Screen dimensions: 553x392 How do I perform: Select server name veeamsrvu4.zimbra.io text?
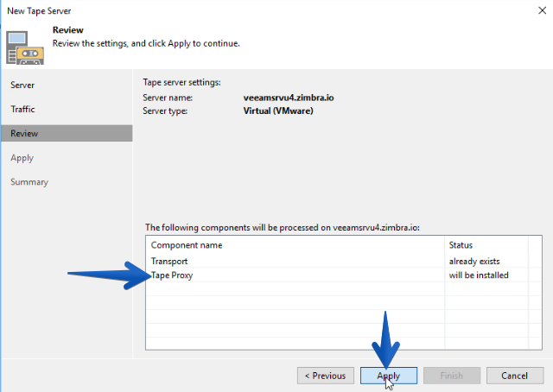point(289,98)
